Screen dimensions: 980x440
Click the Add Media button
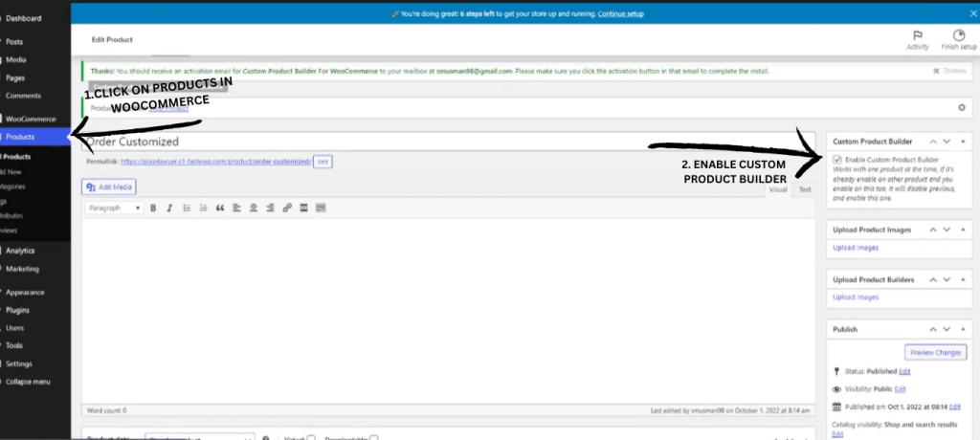coord(109,187)
